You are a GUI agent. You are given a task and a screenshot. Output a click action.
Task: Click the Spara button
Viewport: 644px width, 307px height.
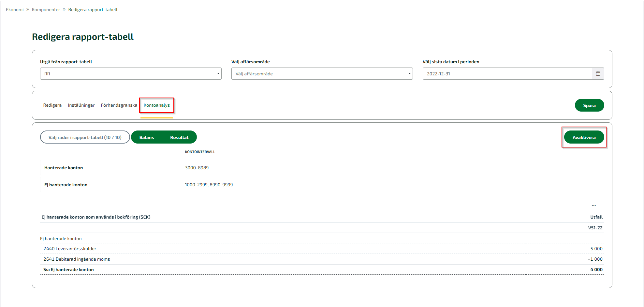pyautogui.click(x=589, y=105)
